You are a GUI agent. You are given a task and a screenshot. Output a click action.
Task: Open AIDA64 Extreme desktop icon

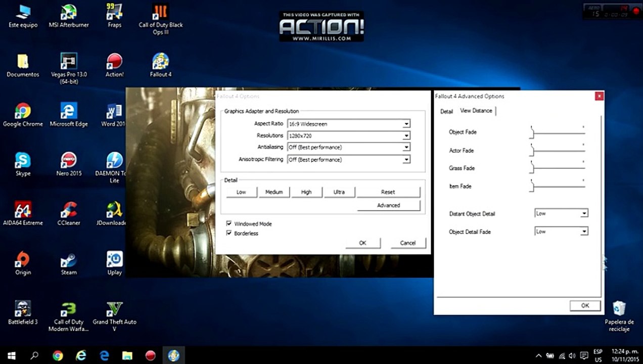(23, 214)
